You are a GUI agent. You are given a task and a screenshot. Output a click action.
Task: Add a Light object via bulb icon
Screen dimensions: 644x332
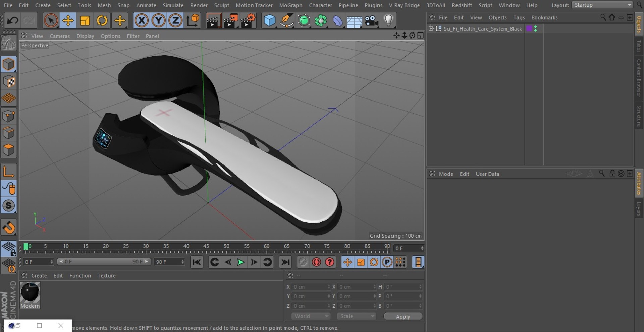[388, 21]
